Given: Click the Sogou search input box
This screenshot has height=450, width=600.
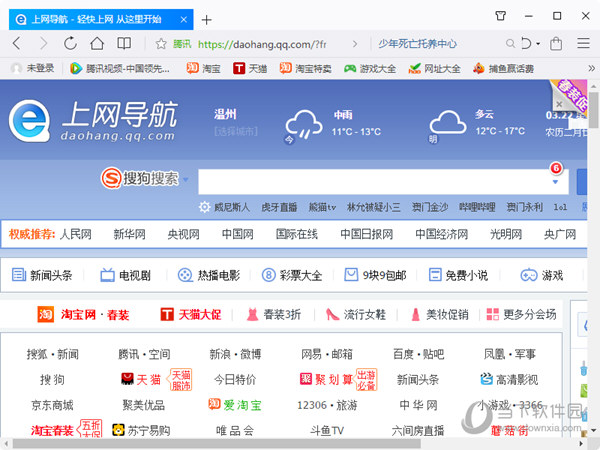Looking at the screenshot, I should point(383,182).
